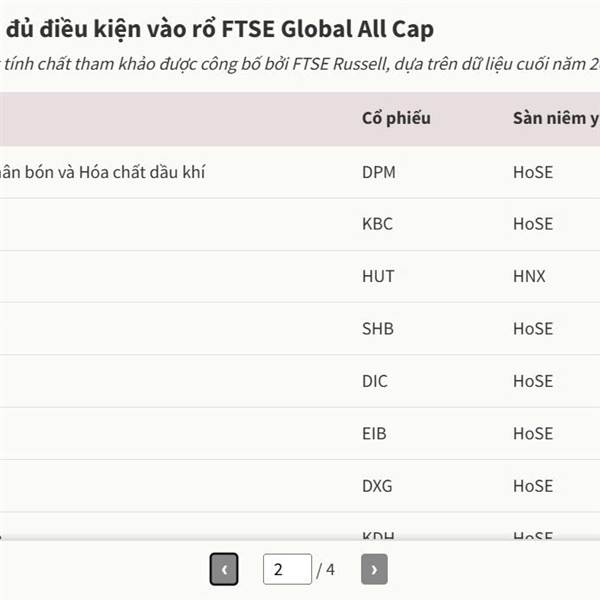Screen dimensions: 600x600
Task: Select the DPM stock ticker cell
Action: 379,172
